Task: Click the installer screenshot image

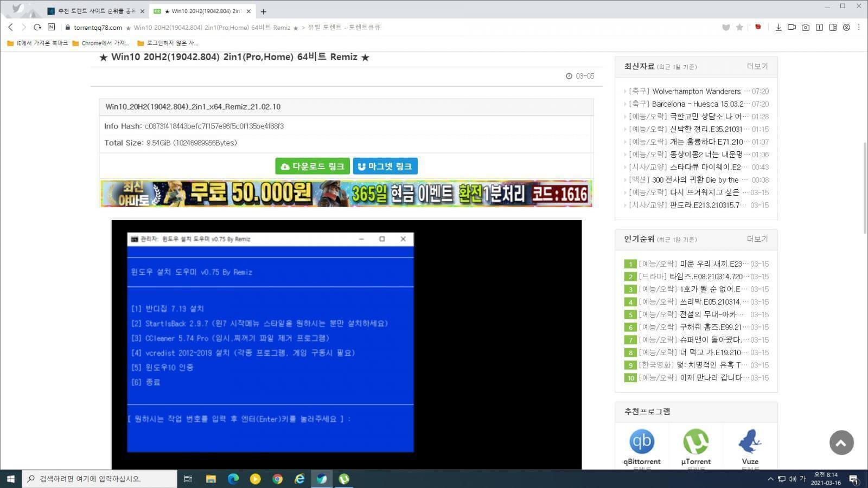Action: click(346, 344)
